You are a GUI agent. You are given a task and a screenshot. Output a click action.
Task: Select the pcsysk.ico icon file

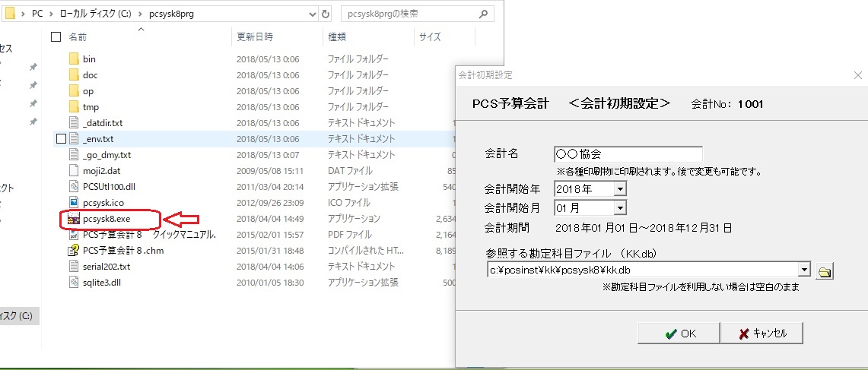74,203
